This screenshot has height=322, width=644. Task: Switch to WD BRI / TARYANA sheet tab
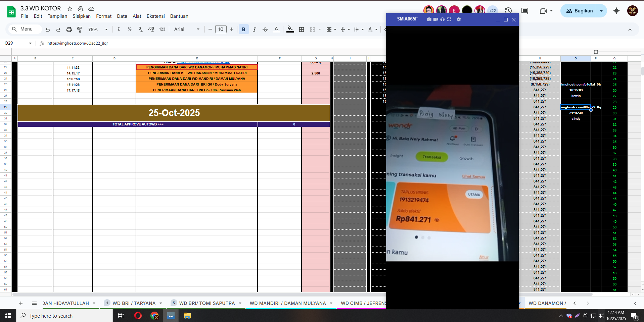(134, 303)
